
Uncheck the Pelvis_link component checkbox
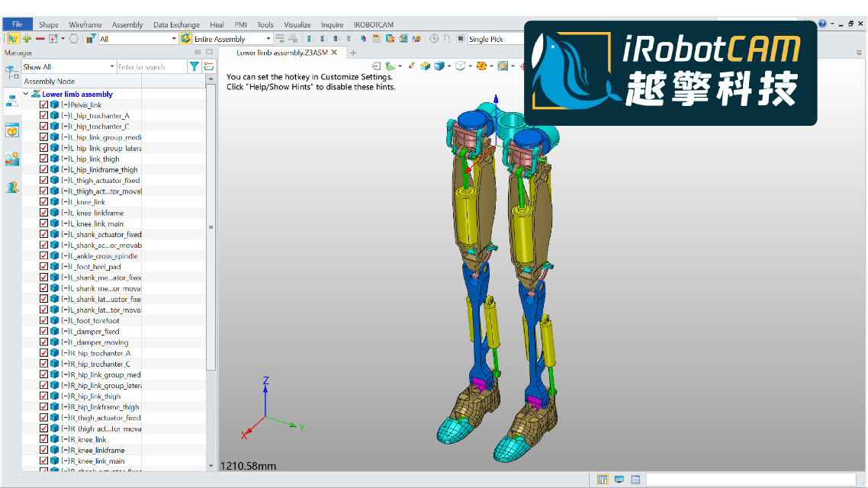pos(44,105)
